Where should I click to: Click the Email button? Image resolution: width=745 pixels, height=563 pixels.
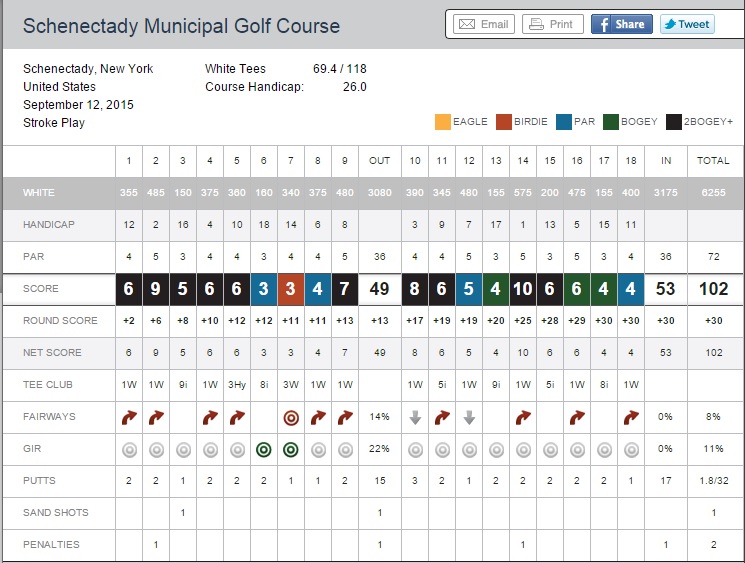coord(484,24)
